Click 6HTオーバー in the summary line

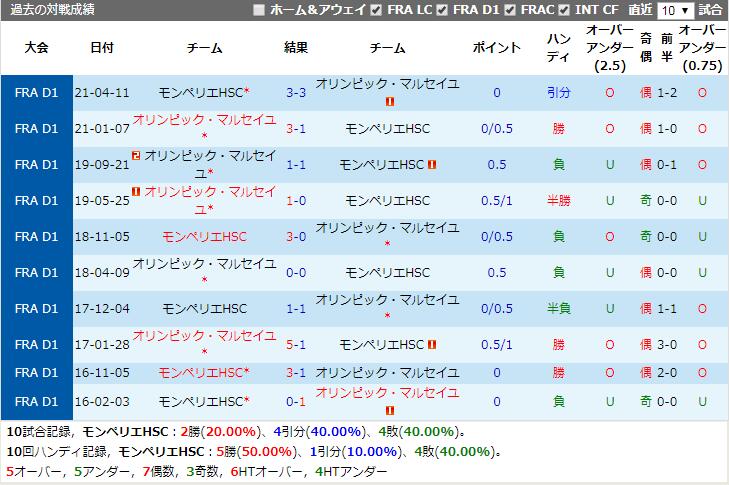pyautogui.click(x=267, y=472)
